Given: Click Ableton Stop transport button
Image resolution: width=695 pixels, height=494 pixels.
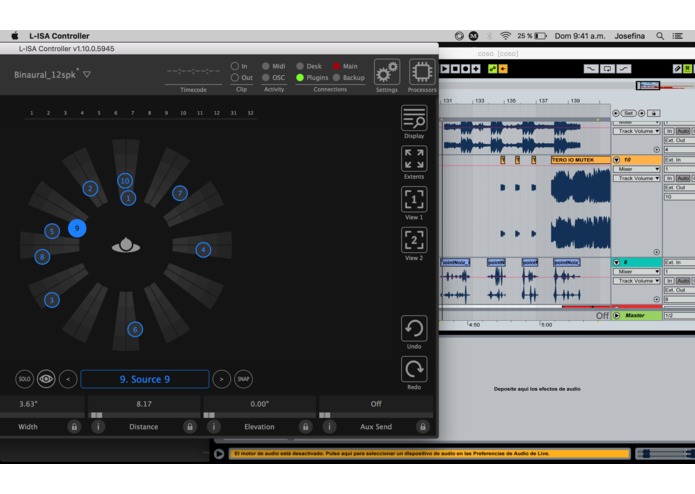Looking at the screenshot, I should coord(455,69).
